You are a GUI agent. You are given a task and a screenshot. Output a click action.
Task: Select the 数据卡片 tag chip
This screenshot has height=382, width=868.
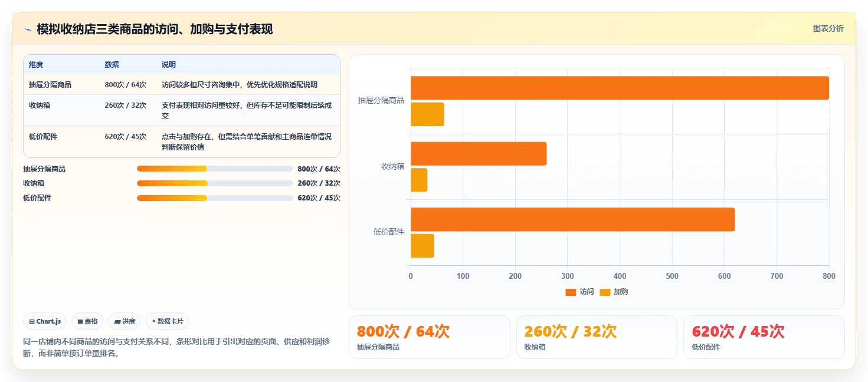tap(168, 321)
